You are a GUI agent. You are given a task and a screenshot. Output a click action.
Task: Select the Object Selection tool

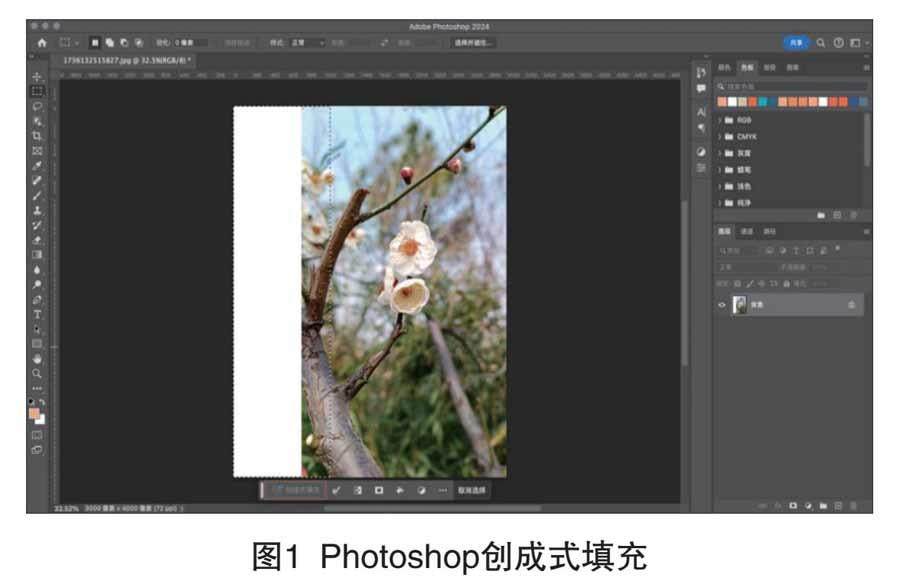coord(37,121)
